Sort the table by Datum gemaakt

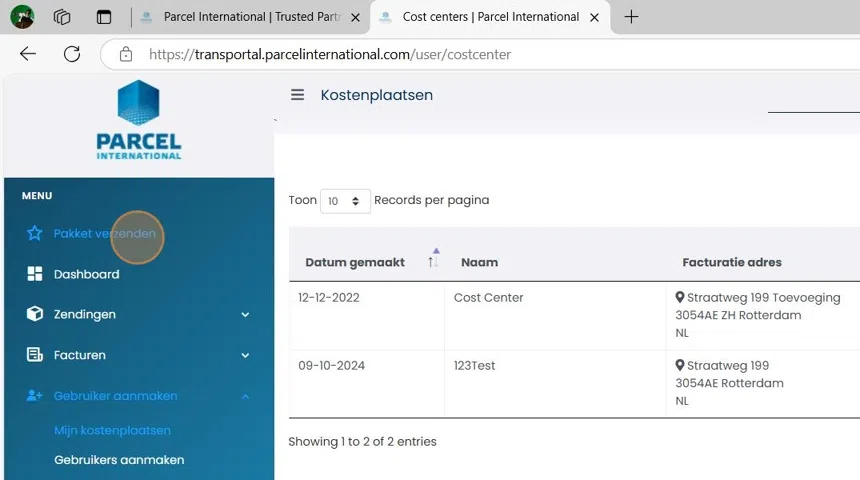tap(355, 262)
